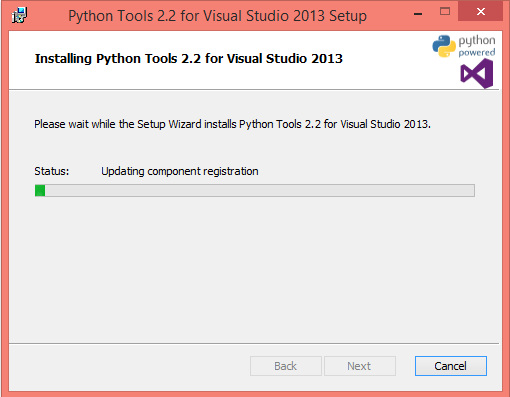Click the "Updating component registration" status text
The height and width of the screenshot is (397, 510).
[180, 171]
